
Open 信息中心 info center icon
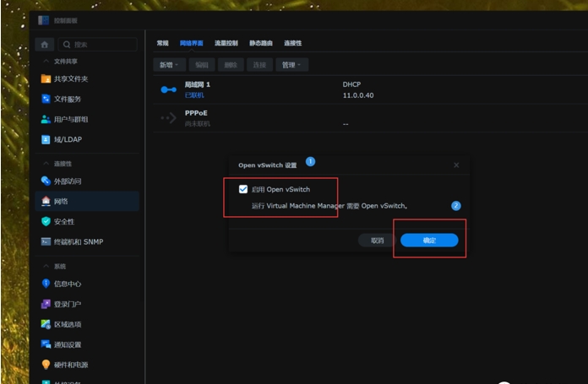click(46, 284)
